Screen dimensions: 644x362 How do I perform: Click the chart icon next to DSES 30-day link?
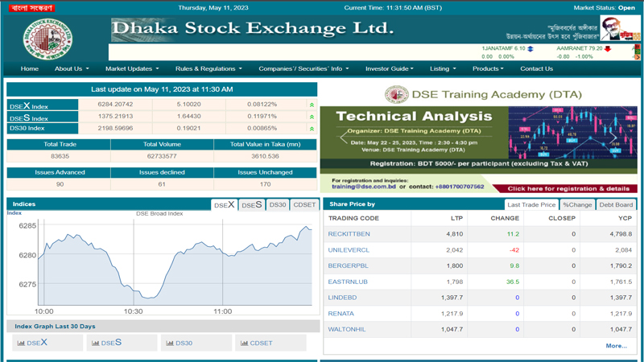point(95,343)
